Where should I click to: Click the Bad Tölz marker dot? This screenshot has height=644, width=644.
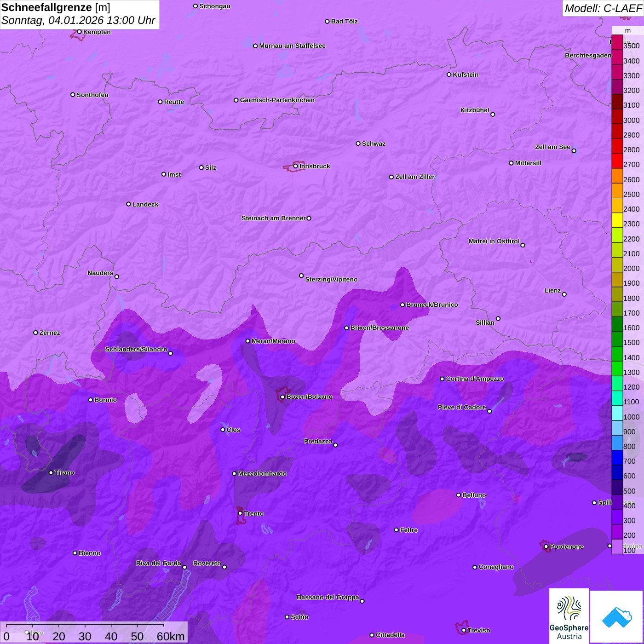[x=327, y=21]
